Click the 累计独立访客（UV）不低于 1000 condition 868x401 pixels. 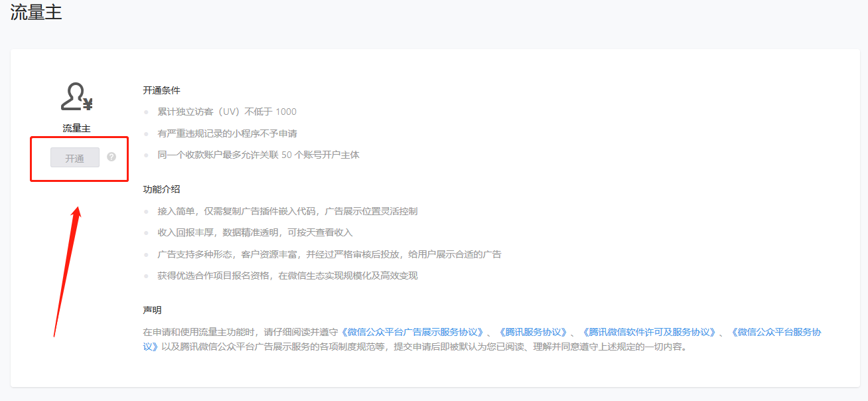[226, 112]
